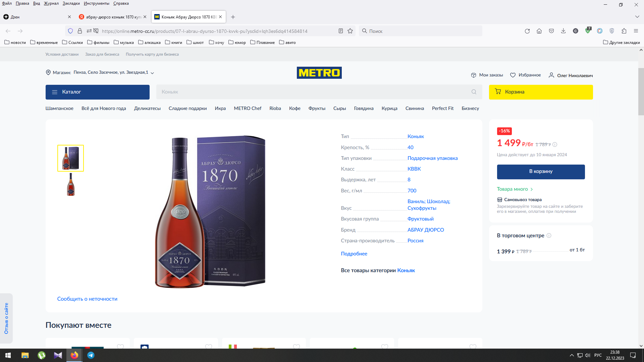Screen dimensions: 644x362
Task: Open the фильмы bookmarks folder
Action: pyautogui.click(x=98, y=42)
